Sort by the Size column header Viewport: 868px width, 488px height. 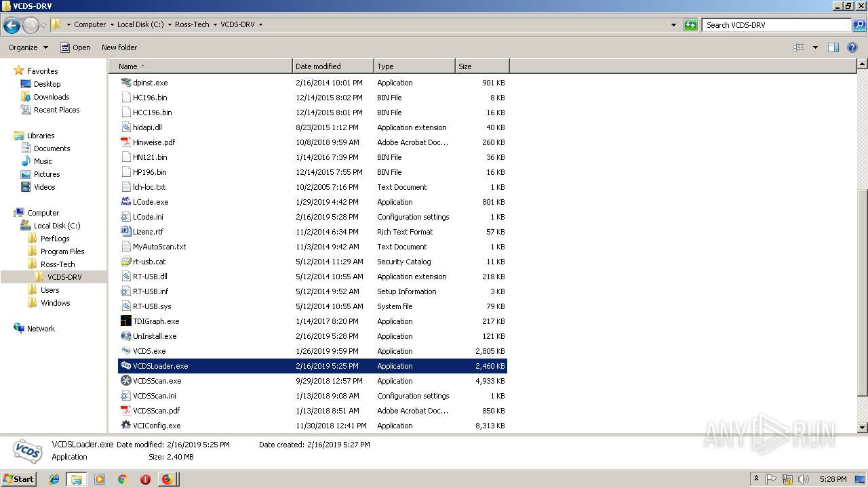(x=482, y=66)
